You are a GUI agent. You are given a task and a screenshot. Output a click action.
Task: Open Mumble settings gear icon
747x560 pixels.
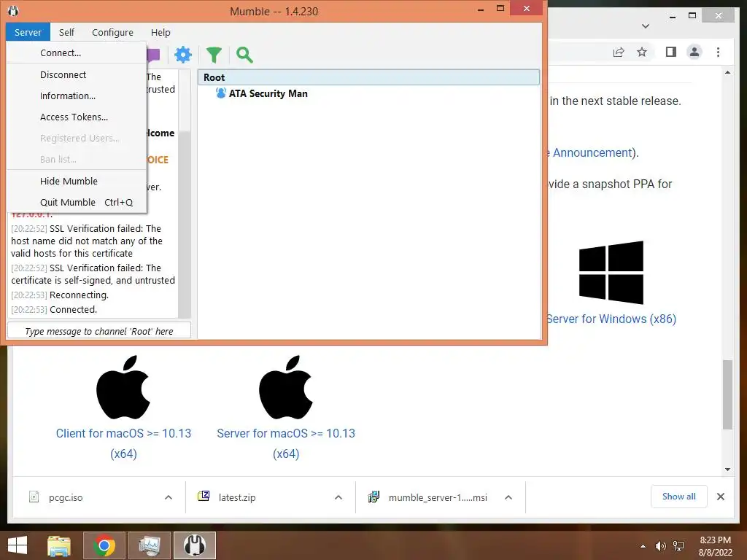tap(183, 55)
